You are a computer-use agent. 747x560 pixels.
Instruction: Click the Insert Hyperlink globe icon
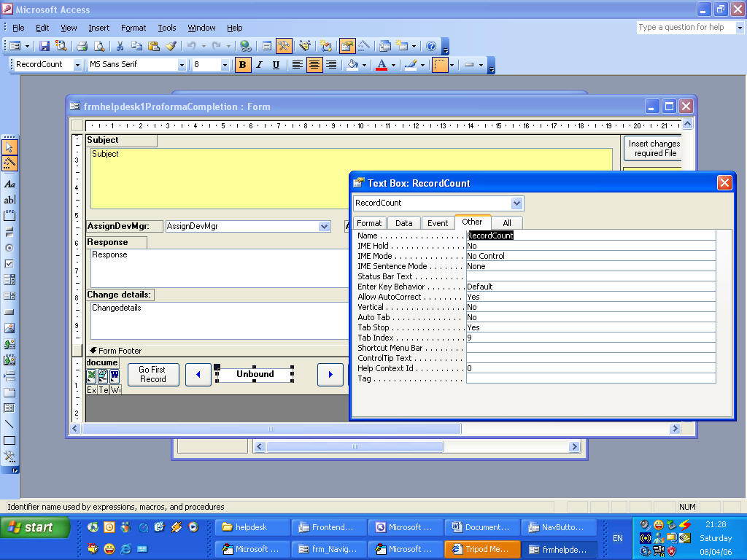point(245,46)
